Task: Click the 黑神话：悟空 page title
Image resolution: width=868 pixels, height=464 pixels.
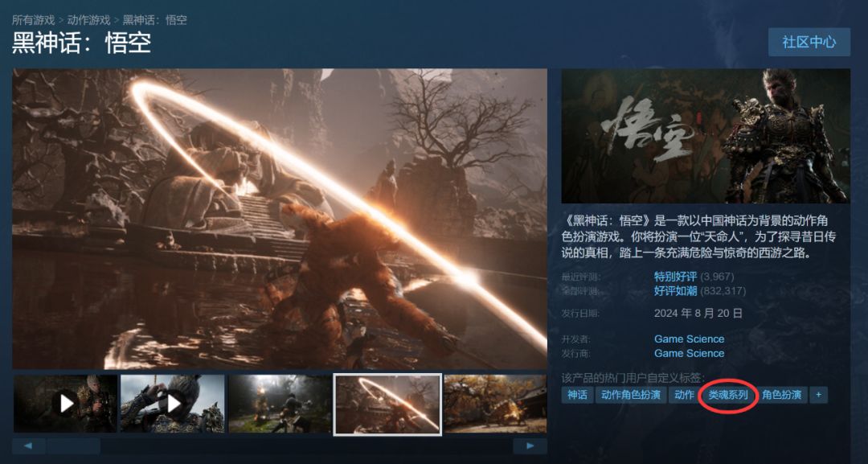Action: pyautogui.click(x=81, y=43)
